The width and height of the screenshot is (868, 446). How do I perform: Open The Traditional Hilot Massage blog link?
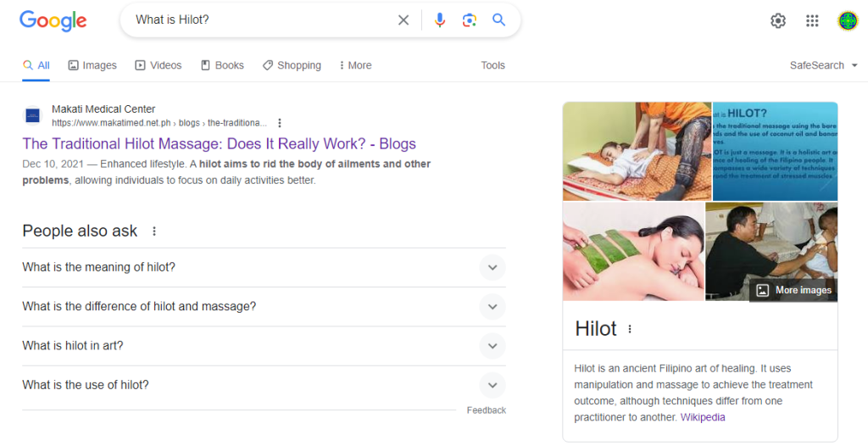219,143
